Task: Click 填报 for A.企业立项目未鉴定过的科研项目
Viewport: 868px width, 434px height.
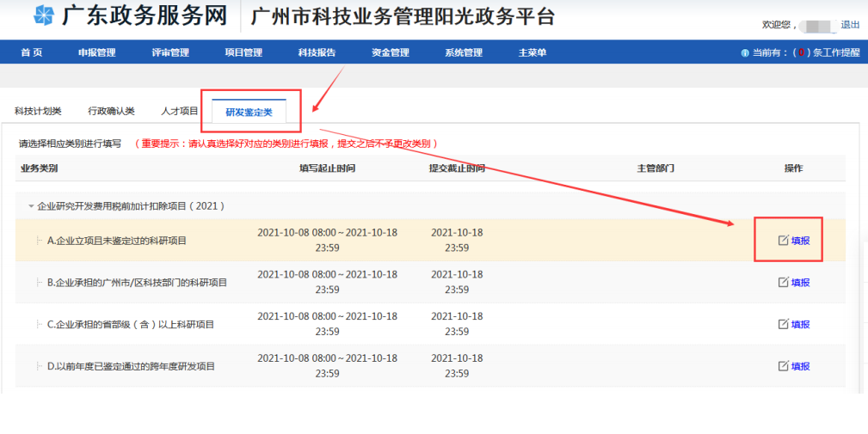Action: 800,241
